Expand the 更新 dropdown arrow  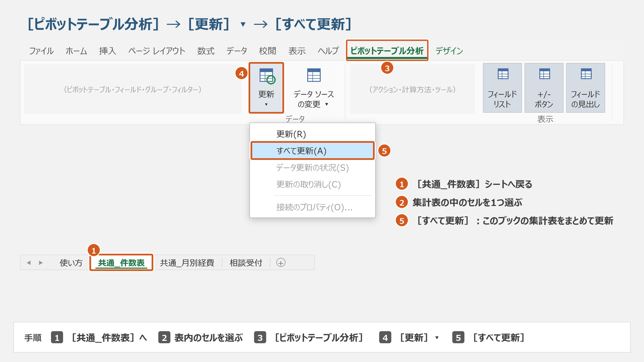266,105
